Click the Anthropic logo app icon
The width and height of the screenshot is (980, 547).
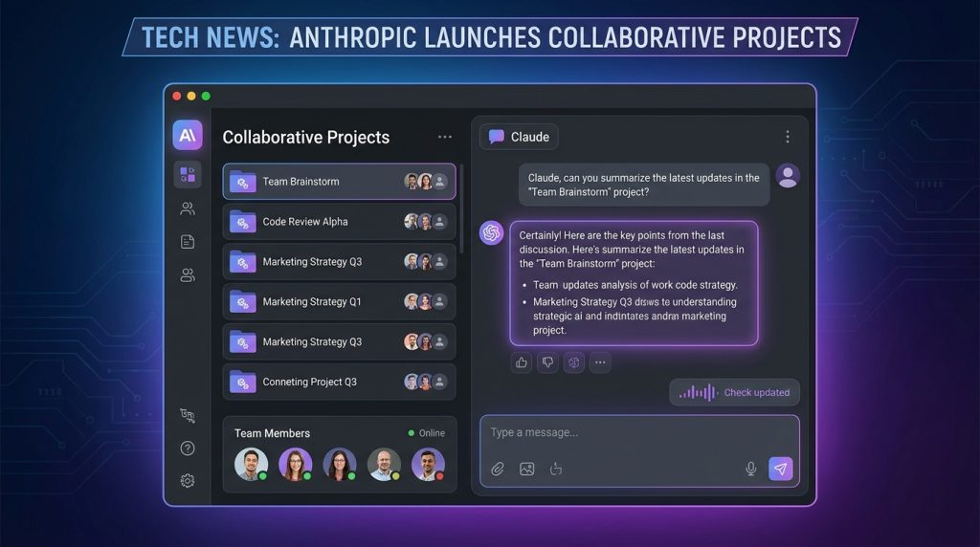(188, 135)
